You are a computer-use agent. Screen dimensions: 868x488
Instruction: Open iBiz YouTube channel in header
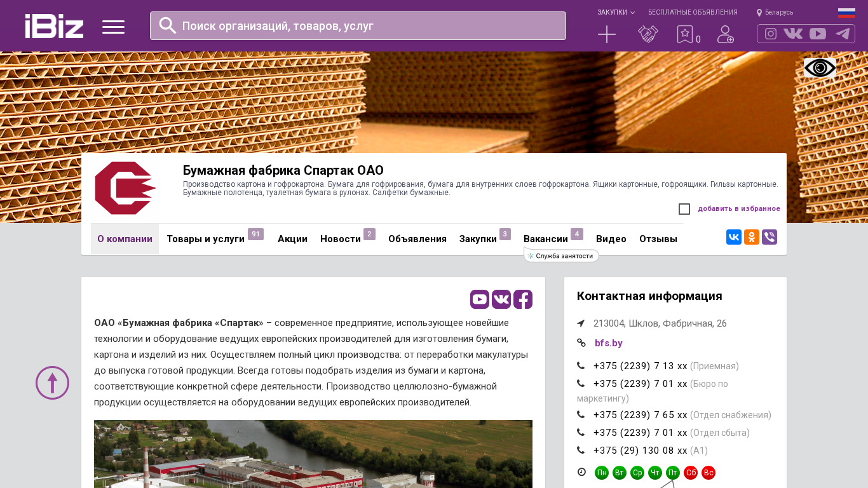coord(818,34)
